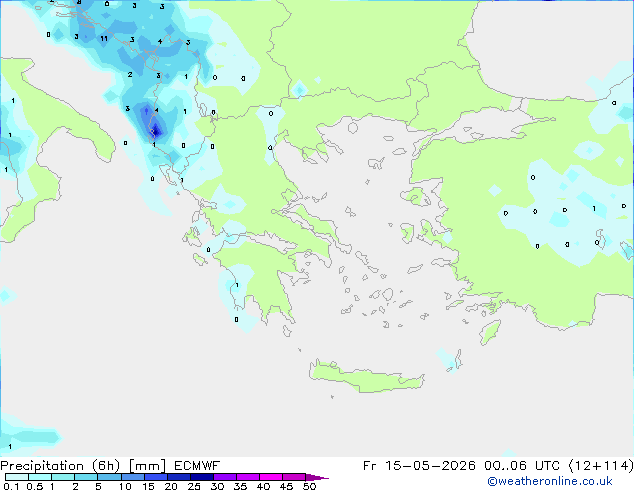
Task: Click legend scale label "40"
Action: point(263,486)
